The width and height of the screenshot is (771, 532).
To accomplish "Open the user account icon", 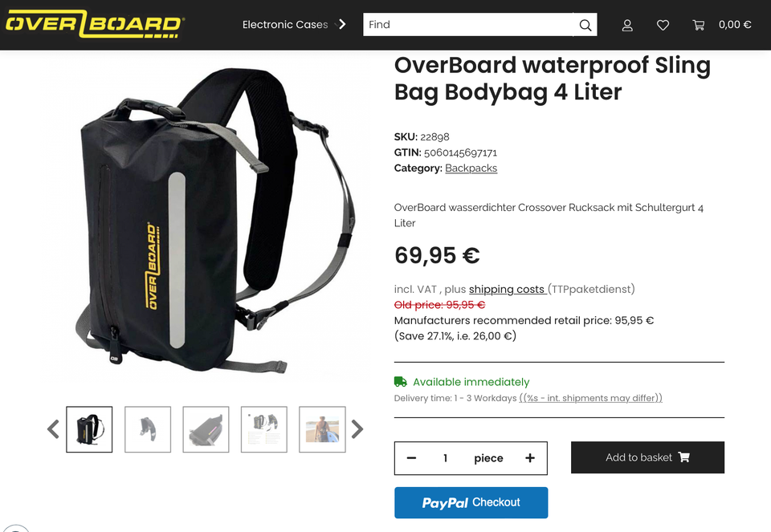I will 627,25.
